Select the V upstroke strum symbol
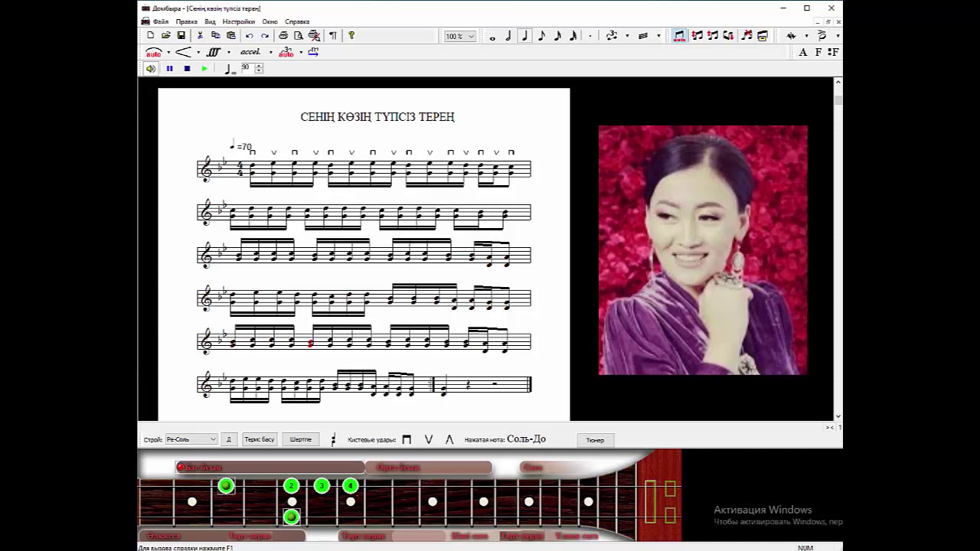980x551 pixels. pos(428,439)
